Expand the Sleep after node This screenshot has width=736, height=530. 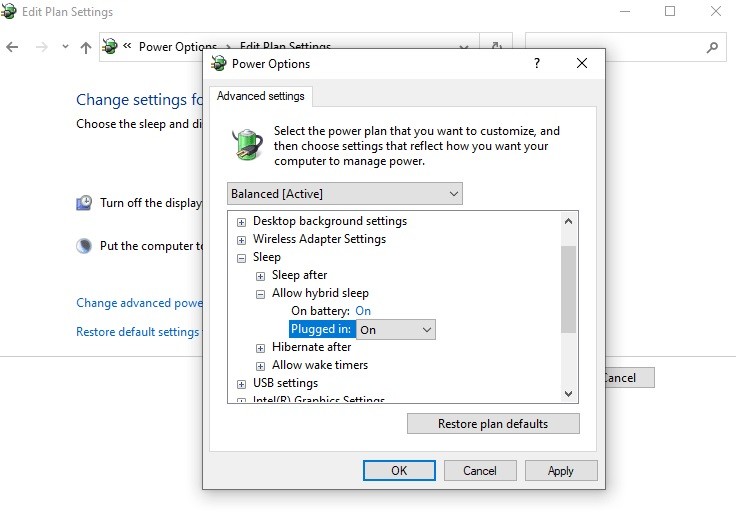pyautogui.click(x=260, y=277)
